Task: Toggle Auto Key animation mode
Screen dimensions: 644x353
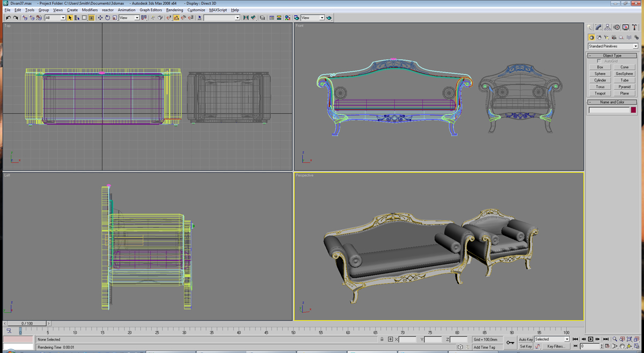Action: [x=525, y=340]
